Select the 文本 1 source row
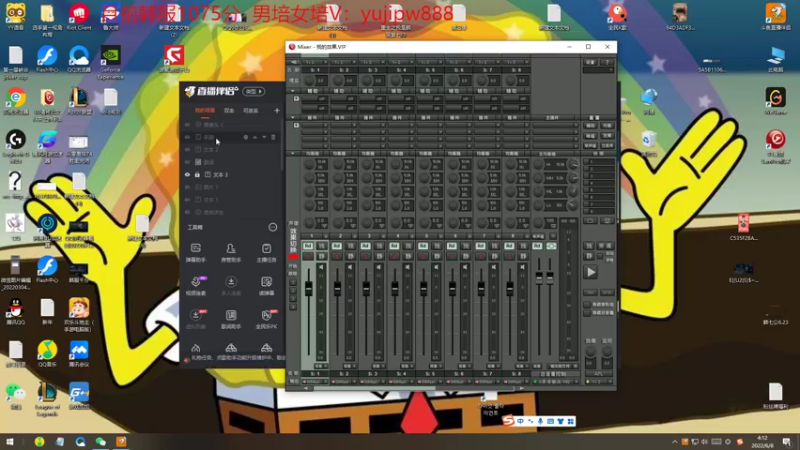 tap(232, 199)
